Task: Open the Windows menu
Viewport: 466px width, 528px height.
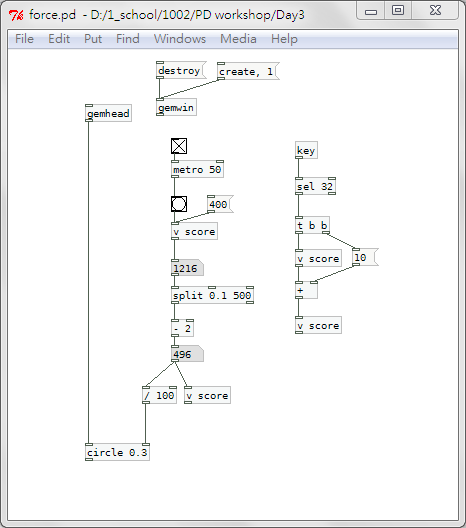Action: tap(180, 39)
